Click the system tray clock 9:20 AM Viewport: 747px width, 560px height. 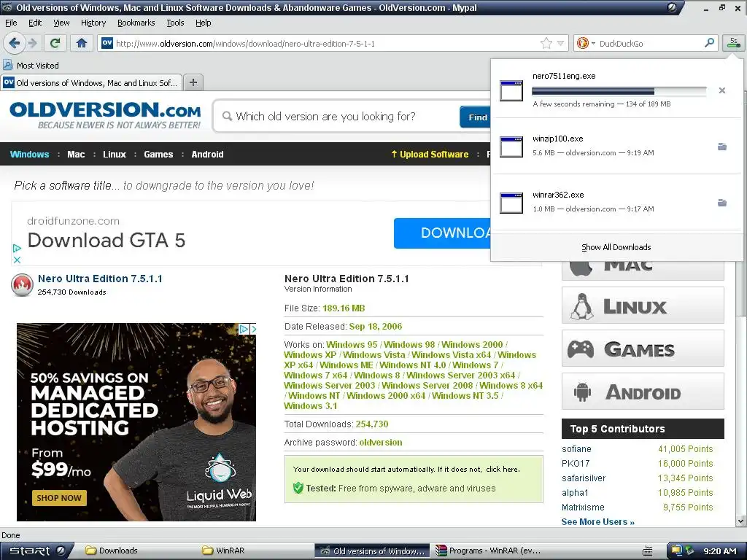pyautogui.click(x=720, y=551)
